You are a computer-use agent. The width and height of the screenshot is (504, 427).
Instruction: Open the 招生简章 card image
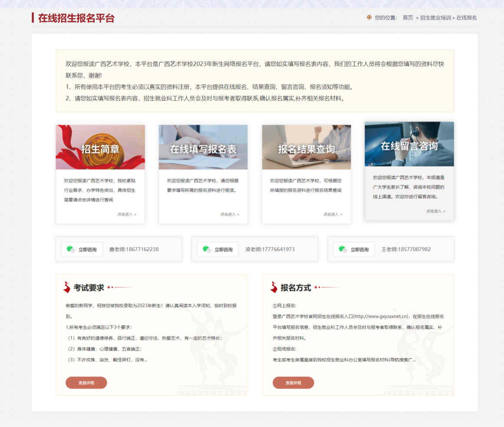(100, 147)
